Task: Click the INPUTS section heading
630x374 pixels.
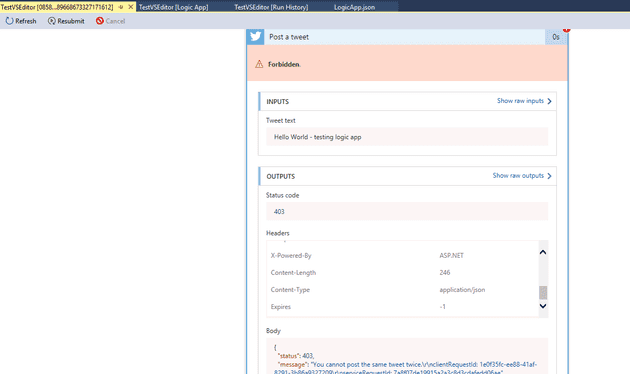Action: pos(278,102)
